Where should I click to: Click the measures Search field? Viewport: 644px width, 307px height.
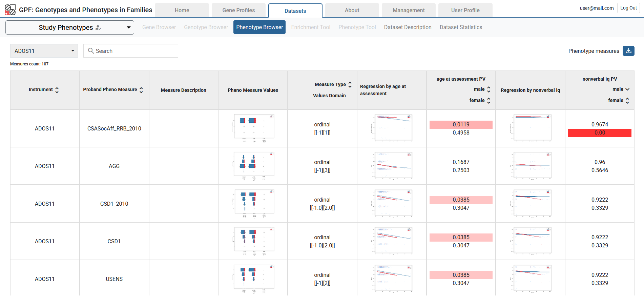click(x=131, y=51)
